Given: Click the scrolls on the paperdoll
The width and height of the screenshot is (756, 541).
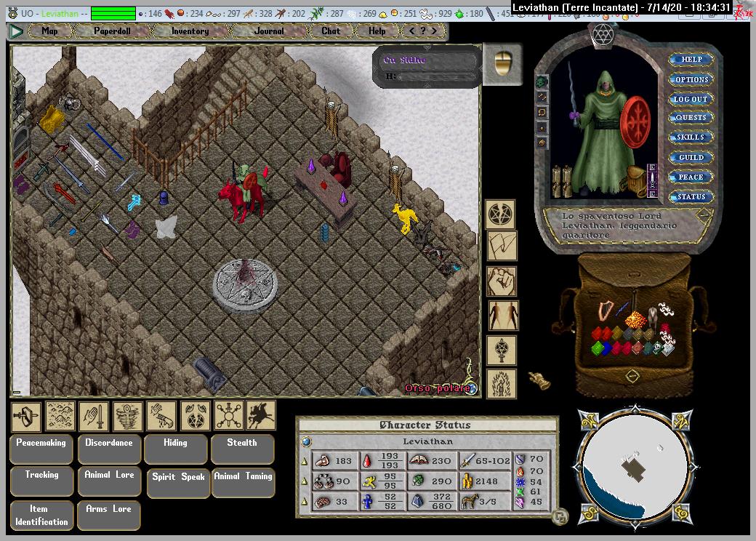Looking at the screenshot, I should click(x=562, y=180).
